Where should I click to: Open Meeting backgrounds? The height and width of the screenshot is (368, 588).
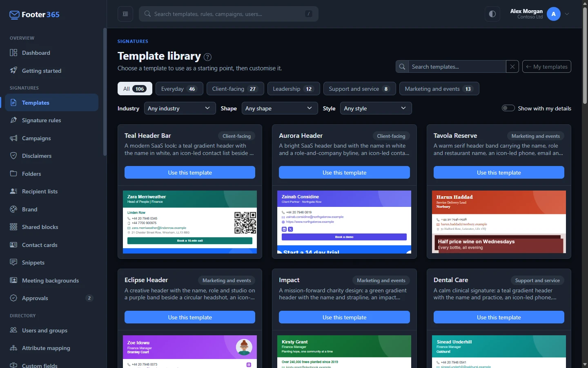pyautogui.click(x=52, y=280)
